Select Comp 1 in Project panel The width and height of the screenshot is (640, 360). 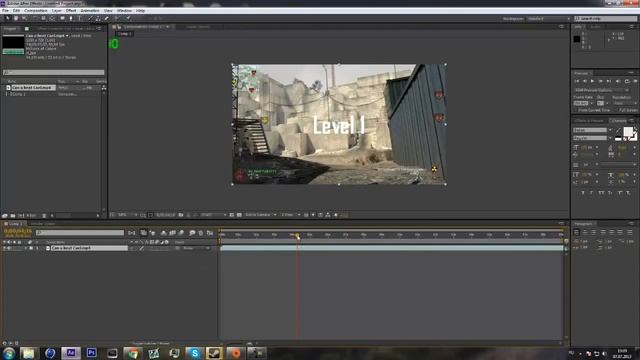tap(18, 94)
